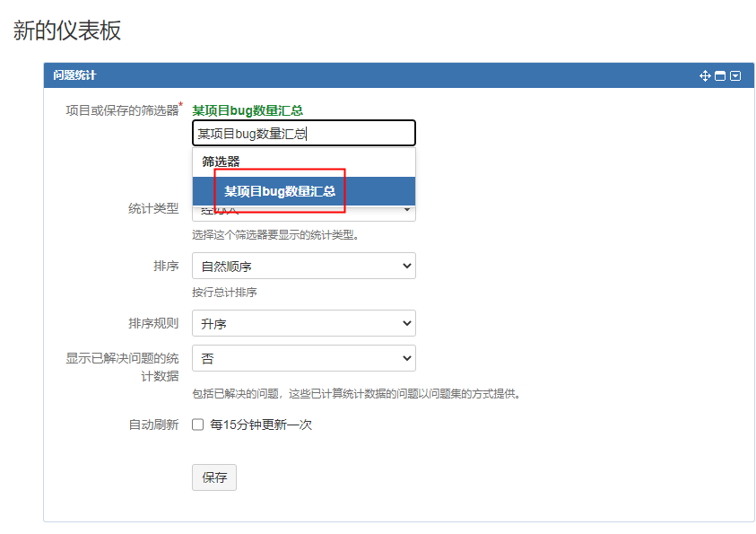The width and height of the screenshot is (756, 534).
Task: Click the gadget collapse down-arrow icon
Action: click(735, 75)
